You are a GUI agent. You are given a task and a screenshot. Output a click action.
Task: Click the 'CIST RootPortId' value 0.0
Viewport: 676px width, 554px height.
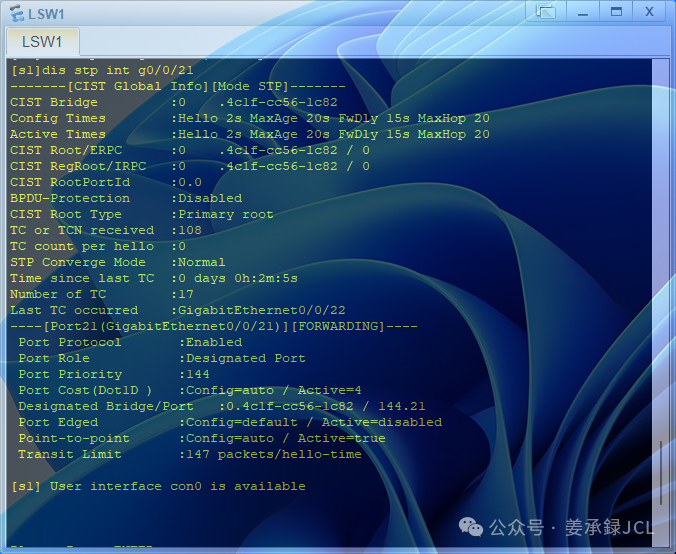pos(190,182)
